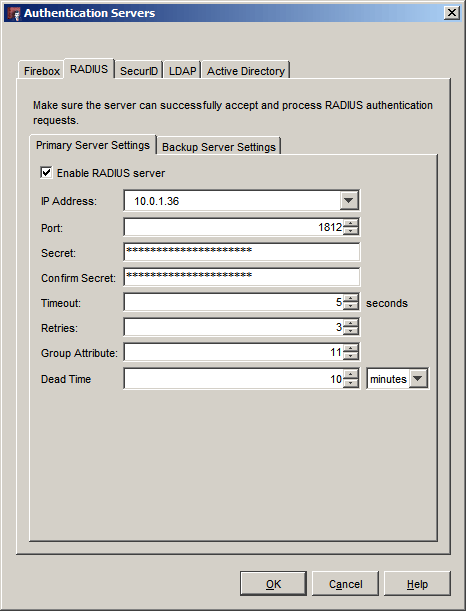Increase Dead Time with up arrow
Image resolution: width=466 pixels, height=611 pixels.
click(351, 374)
